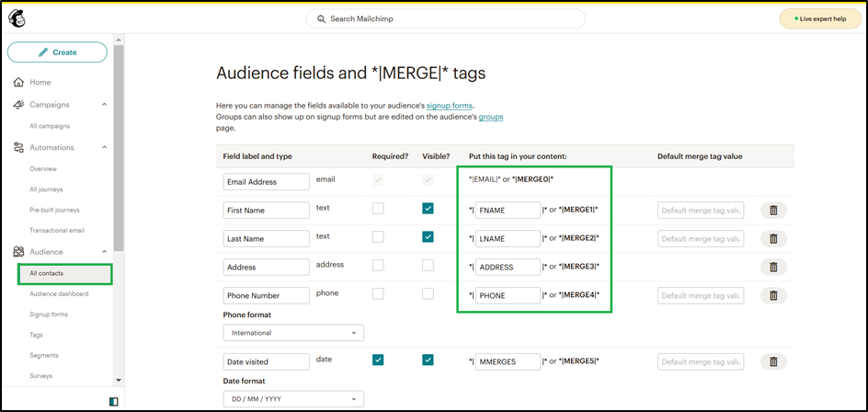The width and height of the screenshot is (868, 412).
Task: Click the FNAME merge tag input field
Action: 508,210
